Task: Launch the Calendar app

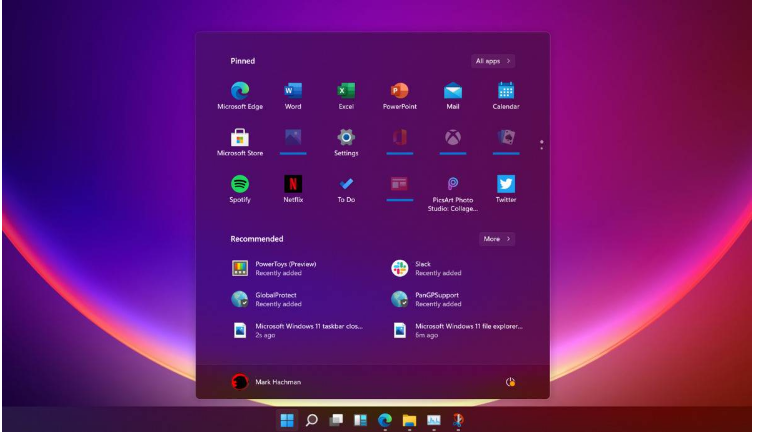Action: (x=506, y=92)
